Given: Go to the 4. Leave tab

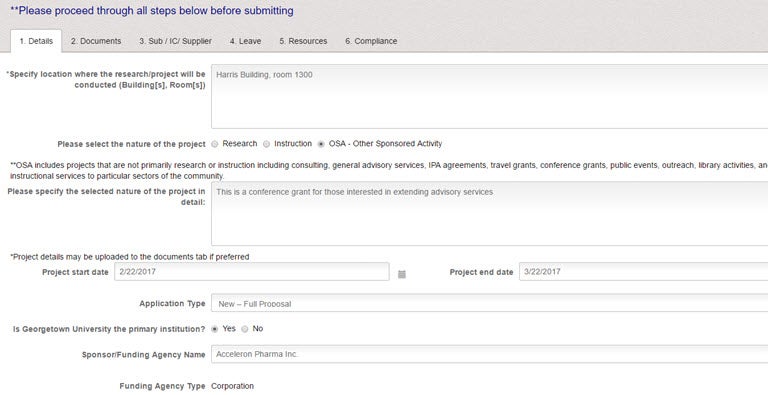Looking at the screenshot, I should [x=245, y=41].
